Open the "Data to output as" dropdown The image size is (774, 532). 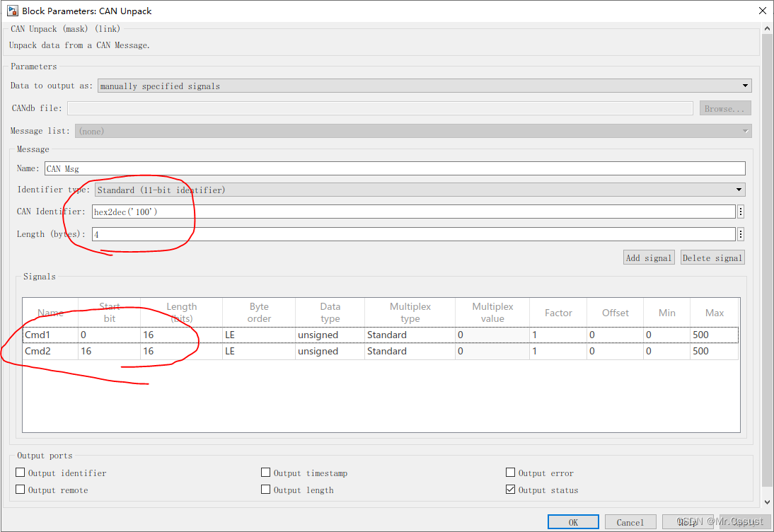click(x=745, y=85)
